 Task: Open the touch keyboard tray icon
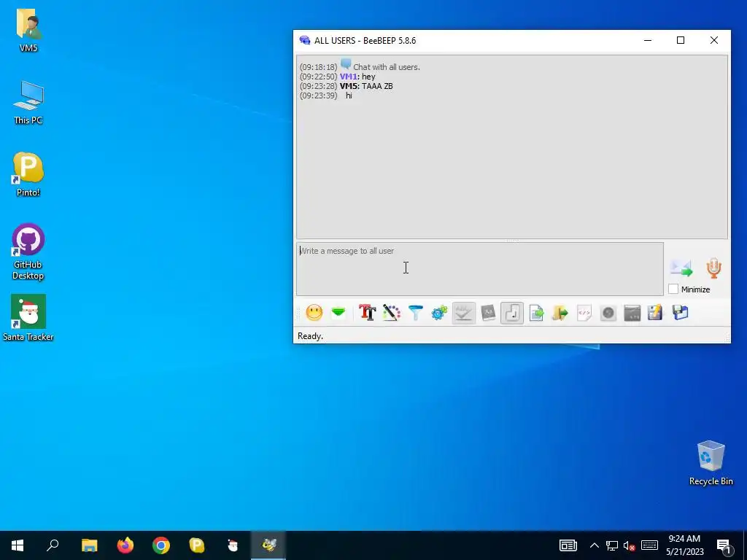(649, 545)
